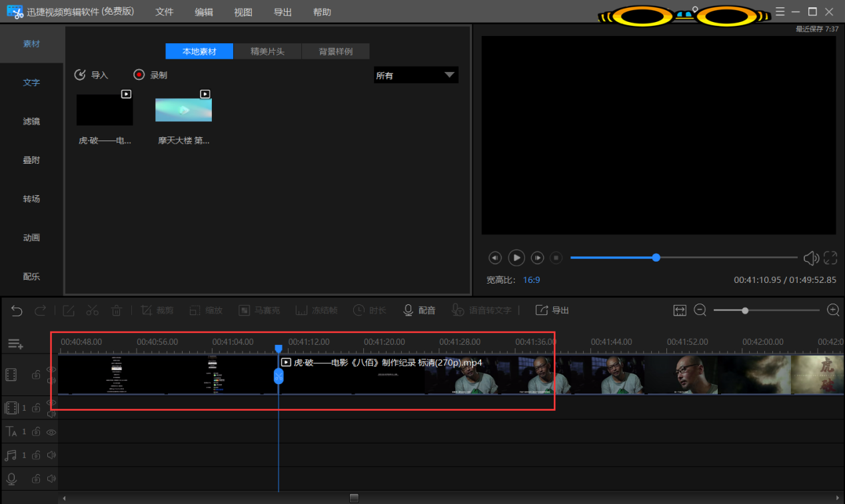Open the 文件 menu
845x504 pixels.
click(164, 12)
